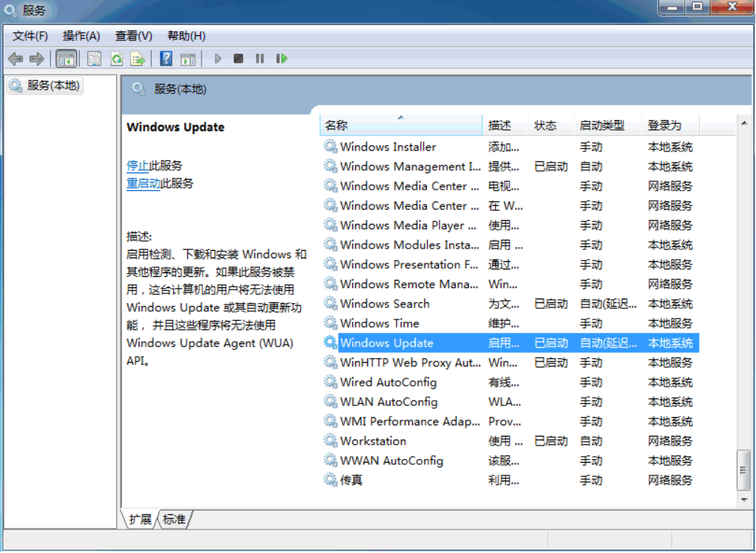
Task: Switch to the 标准 tab at the bottom
Action: click(x=173, y=520)
